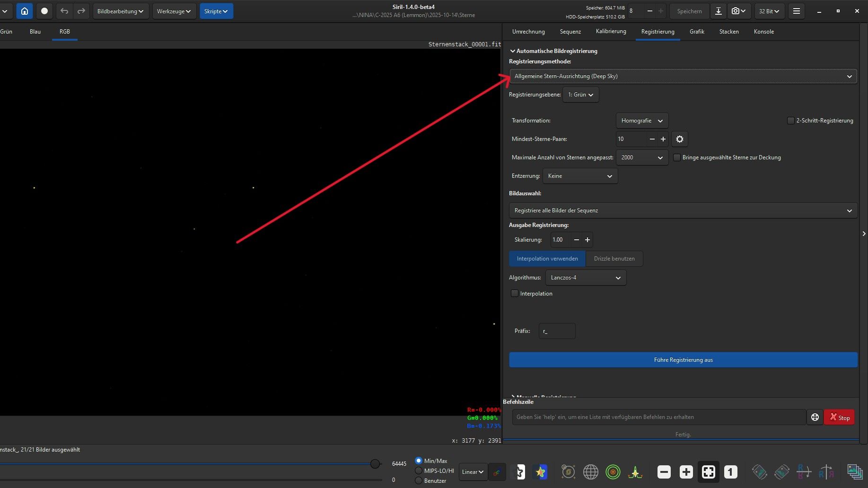Screen dimensions: 868x488
Task: Click the zoom-to-fit icon
Action: pyautogui.click(x=708, y=471)
